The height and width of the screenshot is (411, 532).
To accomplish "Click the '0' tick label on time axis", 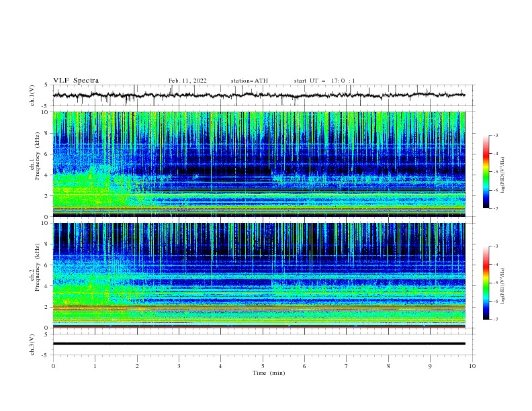I will [53, 366].
